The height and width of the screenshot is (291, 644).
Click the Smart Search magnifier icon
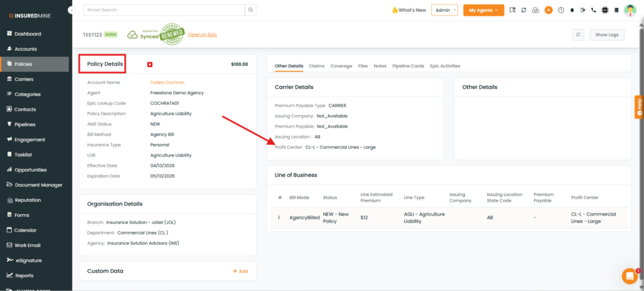coord(251,10)
